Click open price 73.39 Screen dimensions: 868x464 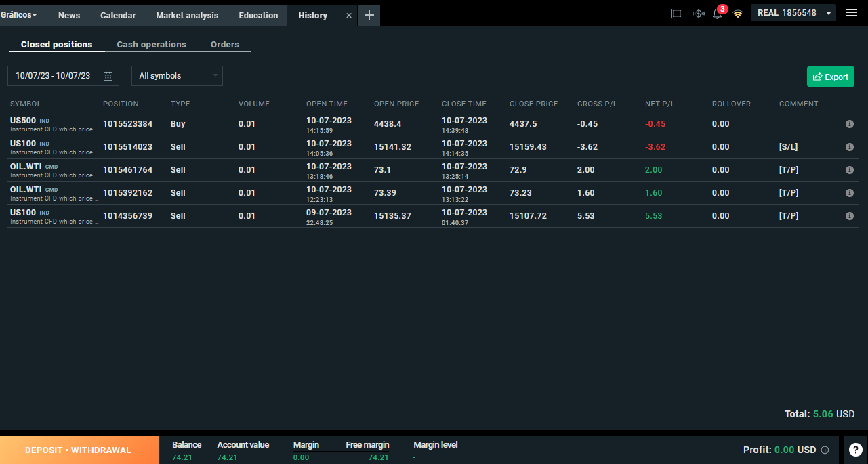(386, 193)
